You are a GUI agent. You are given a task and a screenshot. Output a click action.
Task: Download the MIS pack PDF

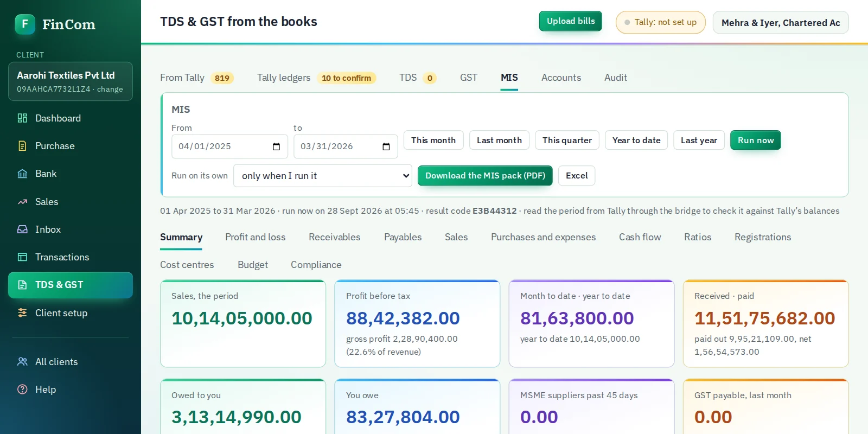click(485, 176)
